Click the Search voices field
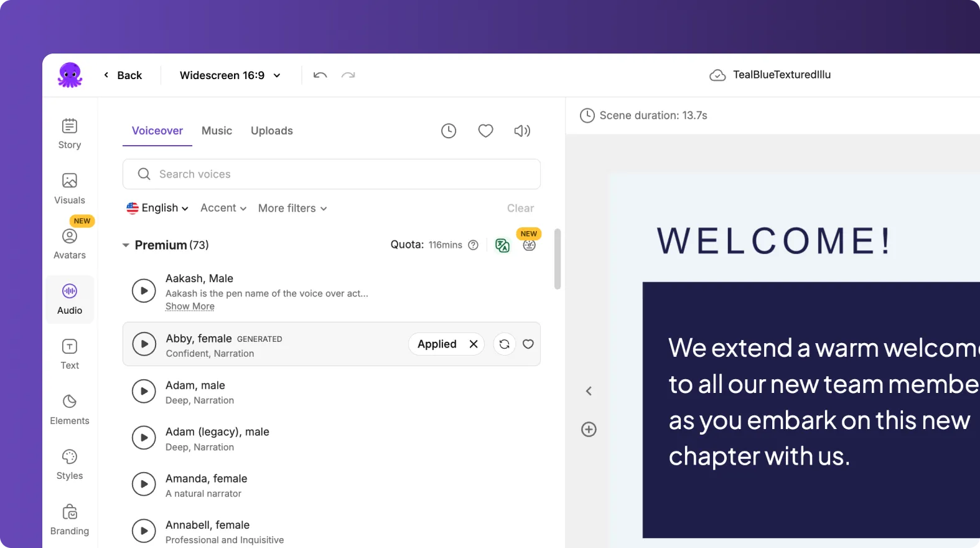 point(331,174)
